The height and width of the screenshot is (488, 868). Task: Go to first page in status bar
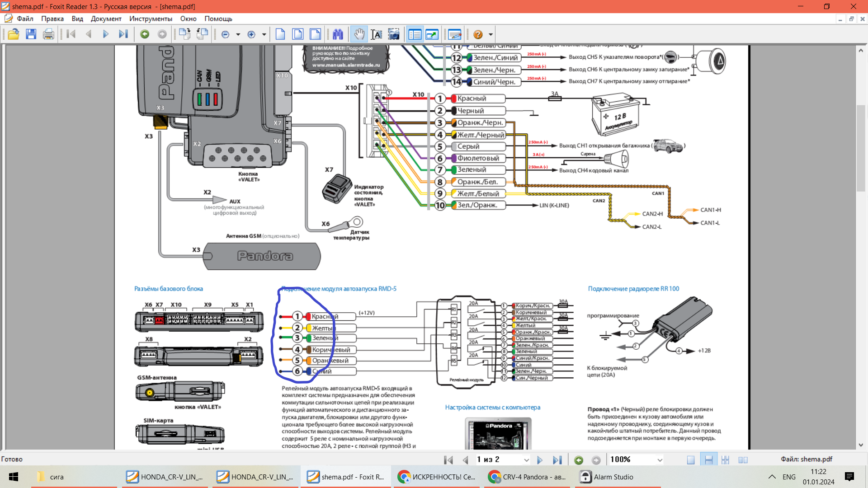[x=448, y=460]
